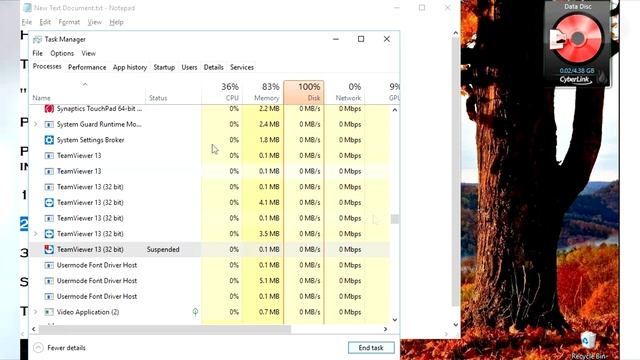The width and height of the screenshot is (640, 360).
Task: Switch to the Users tab
Action: 189,67
